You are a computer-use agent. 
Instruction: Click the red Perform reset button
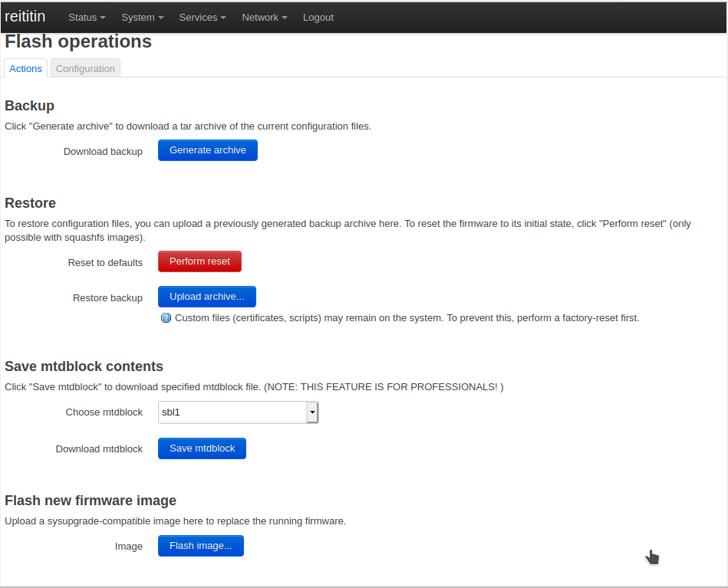click(199, 261)
